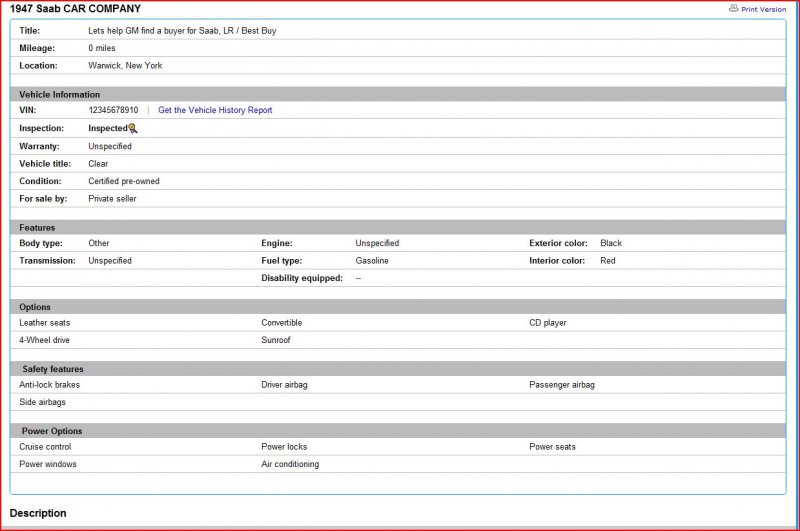Screen dimensions: 800x531
Task: Click the 4-Wheel drive option
Action: pyautogui.click(x=44, y=340)
